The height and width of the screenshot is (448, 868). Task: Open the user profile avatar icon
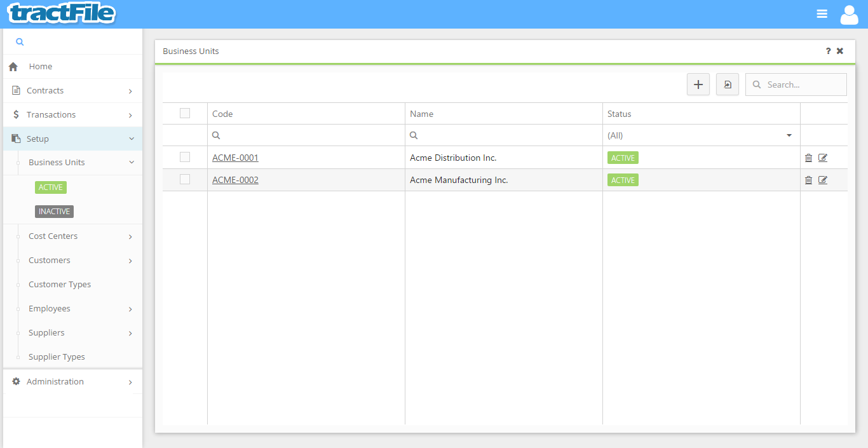pyautogui.click(x=849, y=14)
